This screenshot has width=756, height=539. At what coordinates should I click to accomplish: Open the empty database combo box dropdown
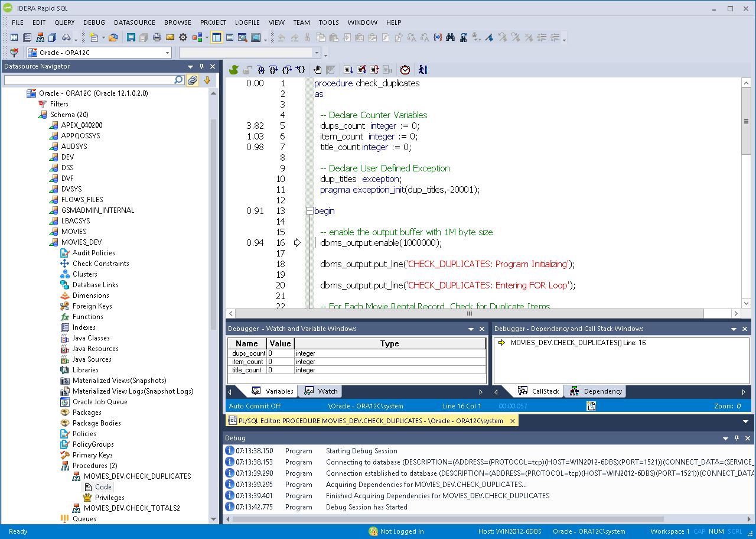(x=317, y=53)
